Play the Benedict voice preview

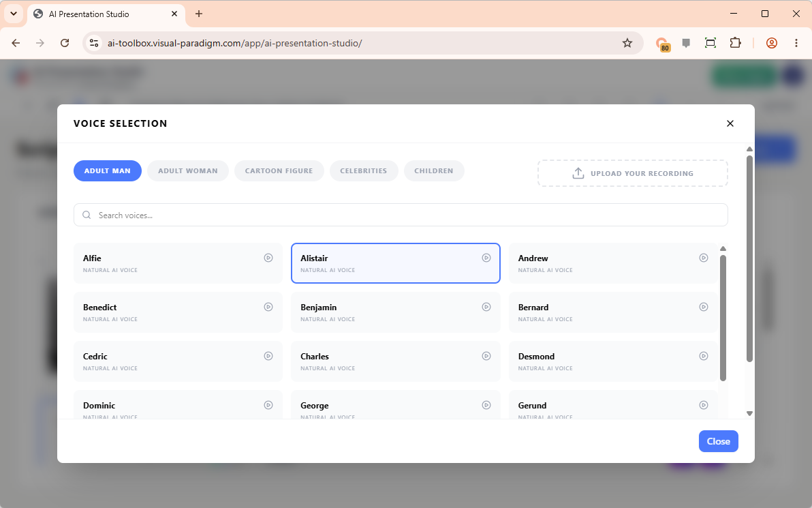tap(268, 307)
